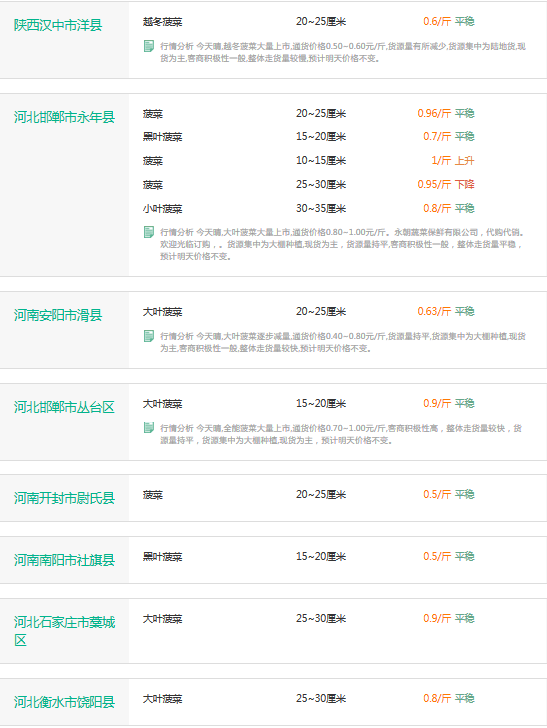Open the 河北邯郸市丛台区 region link
Screen dimensions: 547x728
coord(64,407)
